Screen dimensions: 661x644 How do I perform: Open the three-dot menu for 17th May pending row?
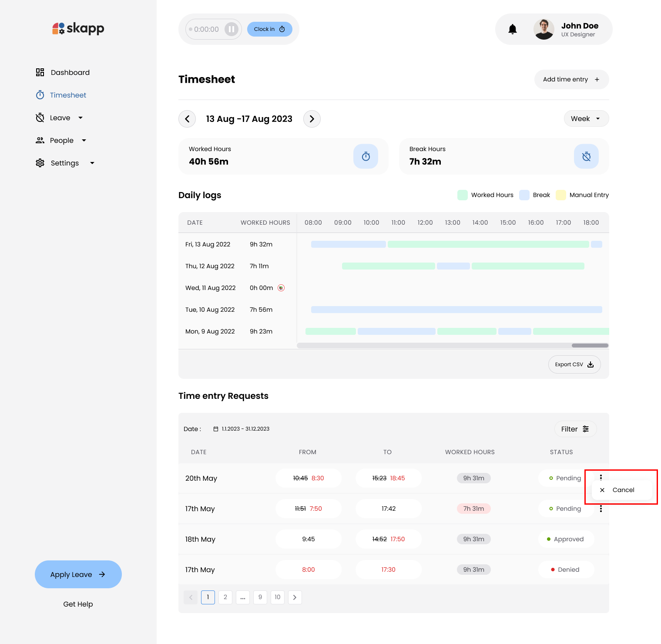(x=601, y=509)
